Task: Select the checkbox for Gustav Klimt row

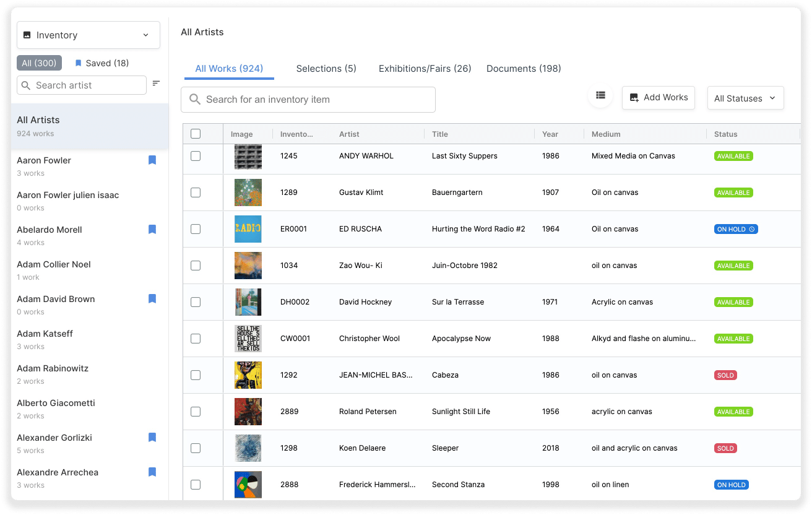Action: [196, 193]
